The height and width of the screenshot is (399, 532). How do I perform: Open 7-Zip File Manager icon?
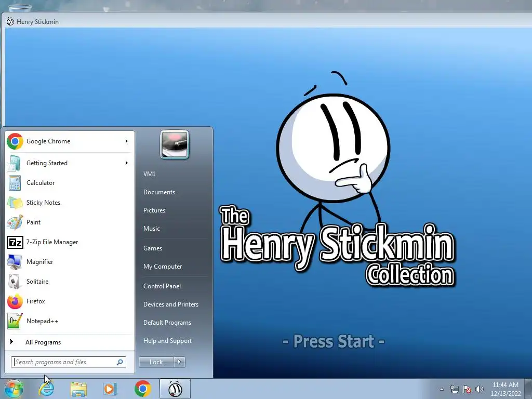[x=15, y=242]
